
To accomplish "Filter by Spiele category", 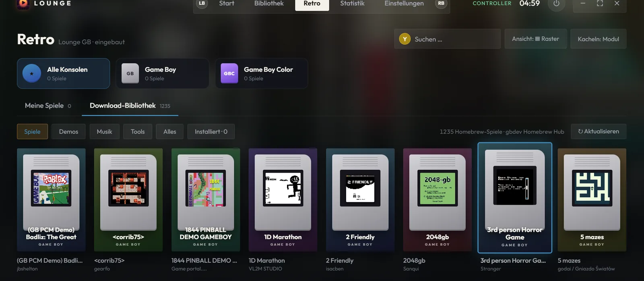I will (x=32, y=131).
